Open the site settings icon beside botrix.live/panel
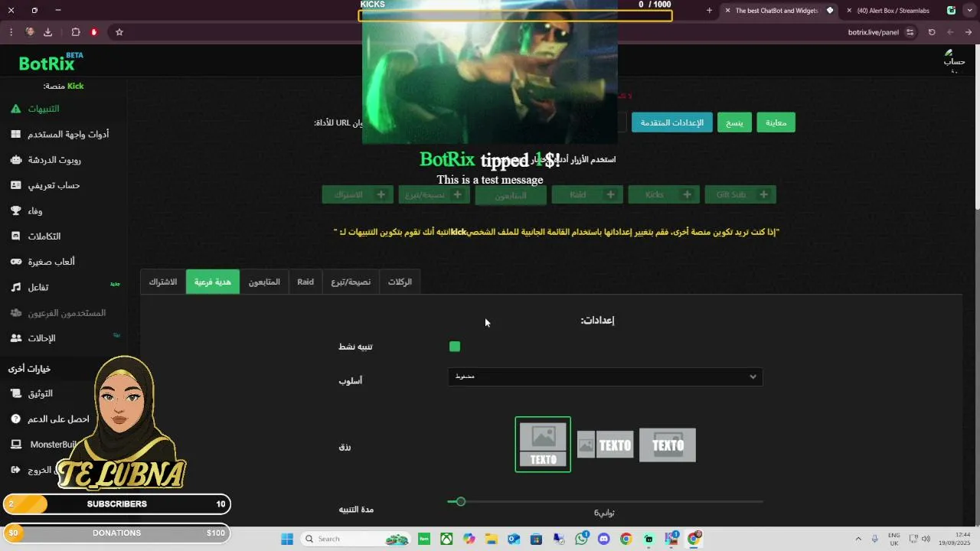Screen dimensions: 980x551 click(x=910, y=32)
